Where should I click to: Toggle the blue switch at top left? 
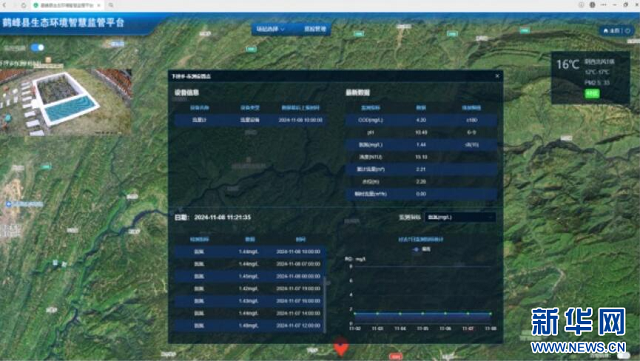pos(38,47)
